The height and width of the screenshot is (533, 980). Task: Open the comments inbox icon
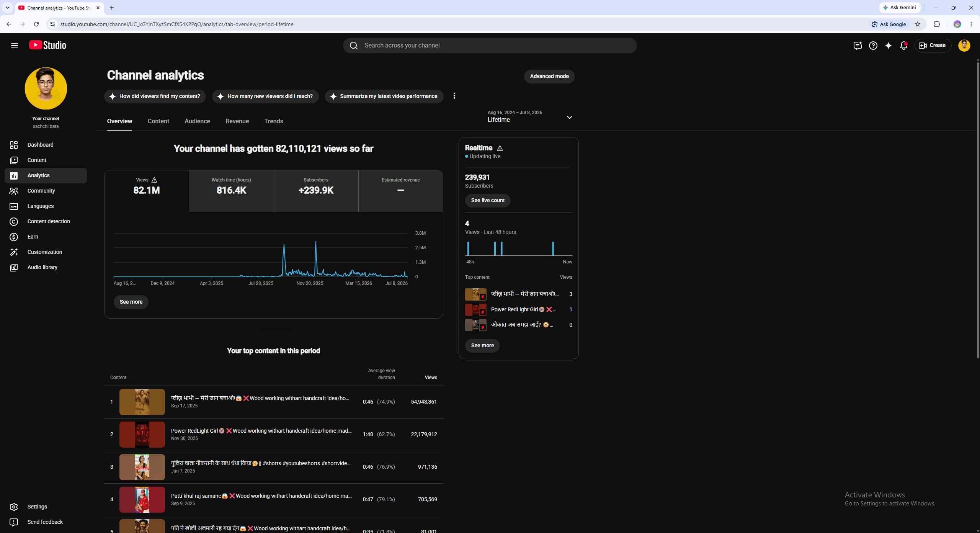(857, 46)
